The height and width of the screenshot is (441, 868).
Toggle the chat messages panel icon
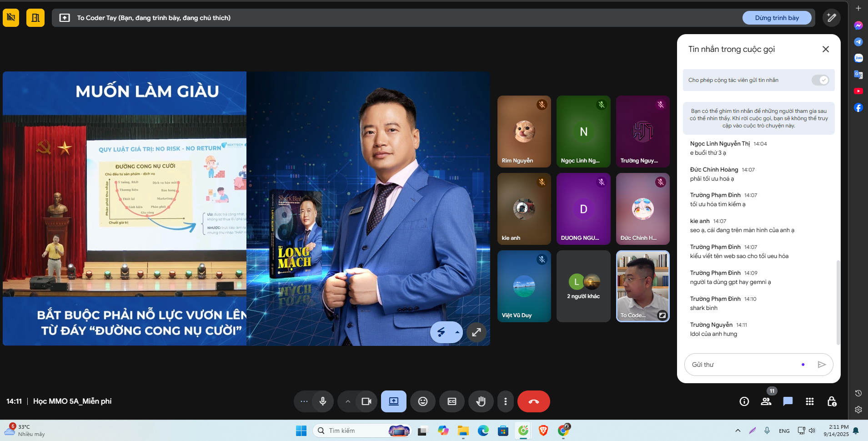[x=788, y=401]
